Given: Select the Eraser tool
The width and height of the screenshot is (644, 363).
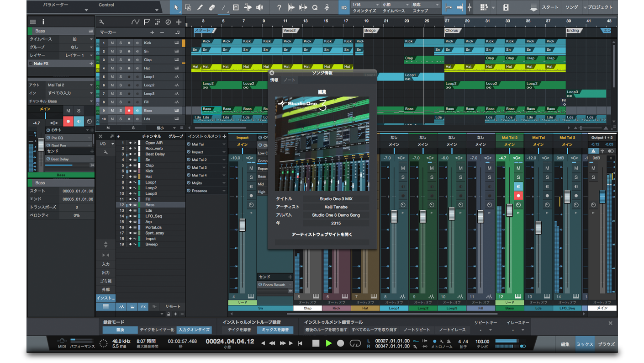Looking at the screenshot, I should 211,8.
